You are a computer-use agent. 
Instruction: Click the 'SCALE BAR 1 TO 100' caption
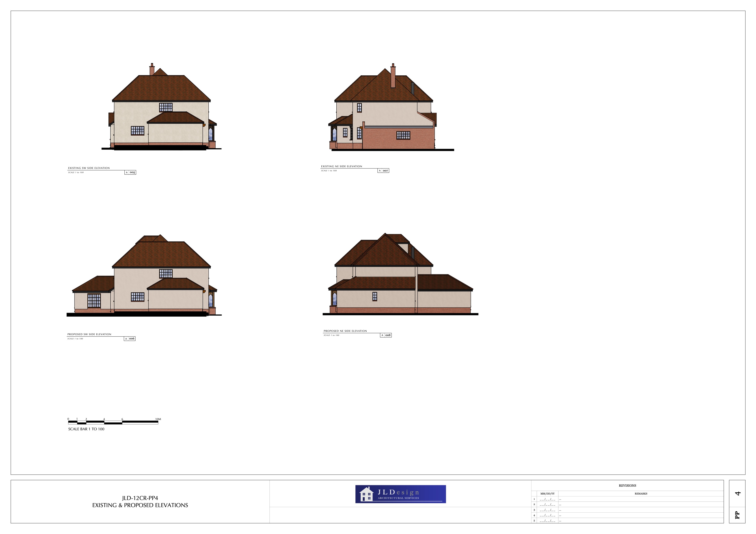(x=86, y=429)
